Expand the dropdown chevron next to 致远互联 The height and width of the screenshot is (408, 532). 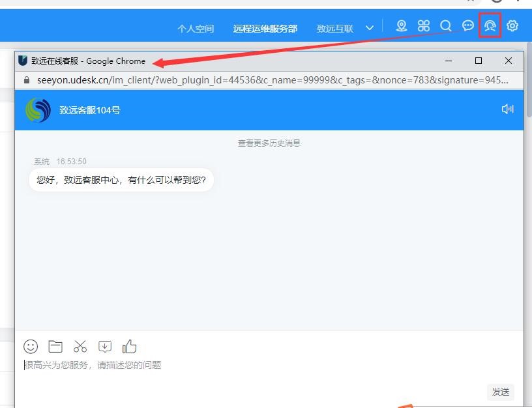point(370,28)
